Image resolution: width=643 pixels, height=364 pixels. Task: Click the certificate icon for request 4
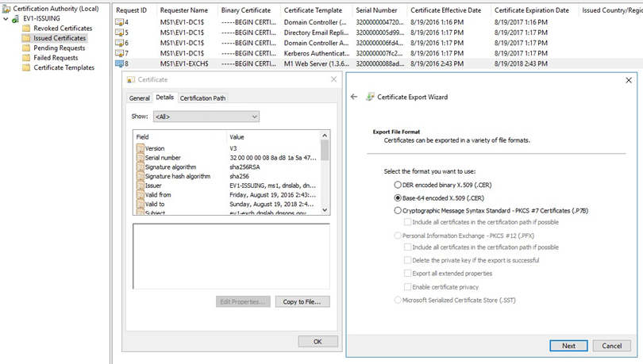(120, 22)
